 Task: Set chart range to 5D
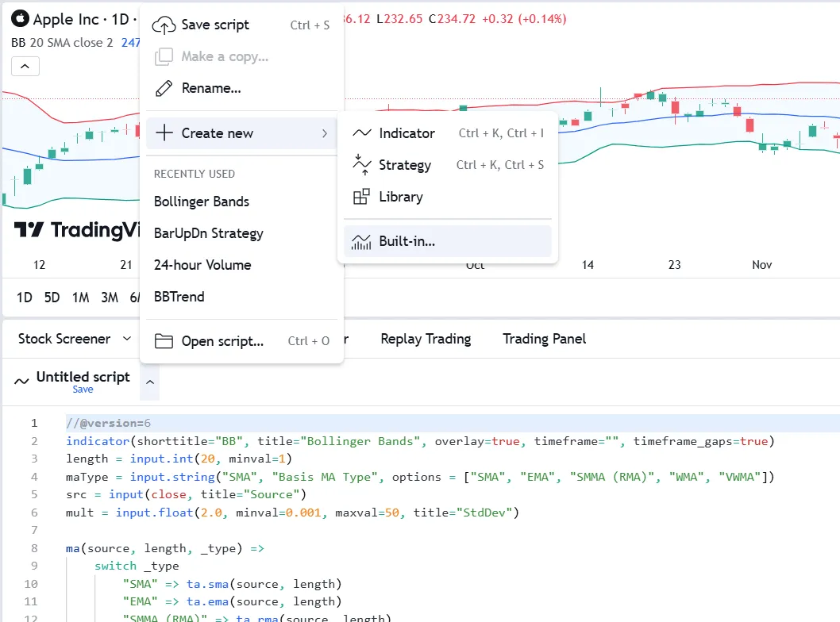click(52, 298)
